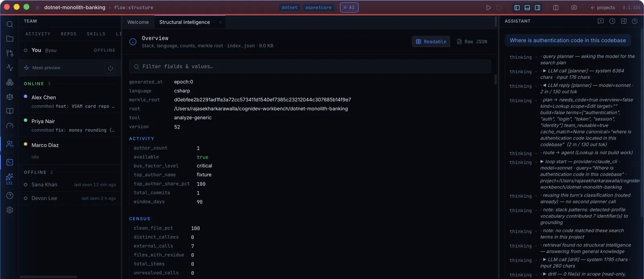Open the search icon in the sidebar

pos(10,24)
